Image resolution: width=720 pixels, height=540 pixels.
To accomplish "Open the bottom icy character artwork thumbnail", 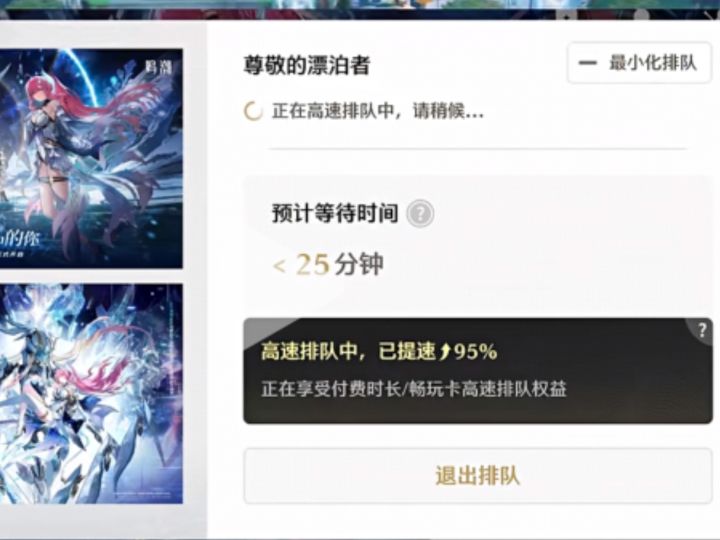I will 91,394.
